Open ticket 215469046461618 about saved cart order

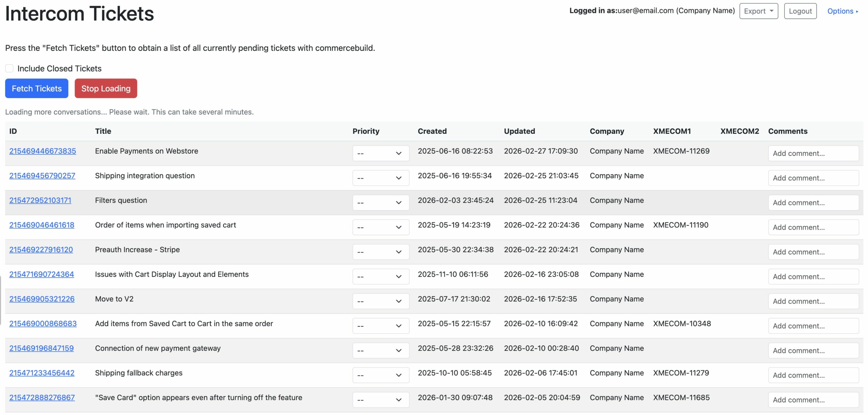(42, 225)
